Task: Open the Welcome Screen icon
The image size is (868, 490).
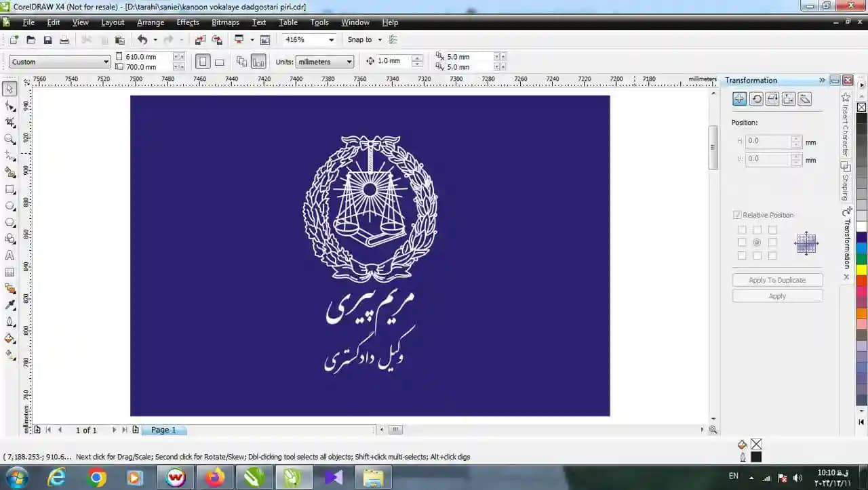Action: pos(265,40)
